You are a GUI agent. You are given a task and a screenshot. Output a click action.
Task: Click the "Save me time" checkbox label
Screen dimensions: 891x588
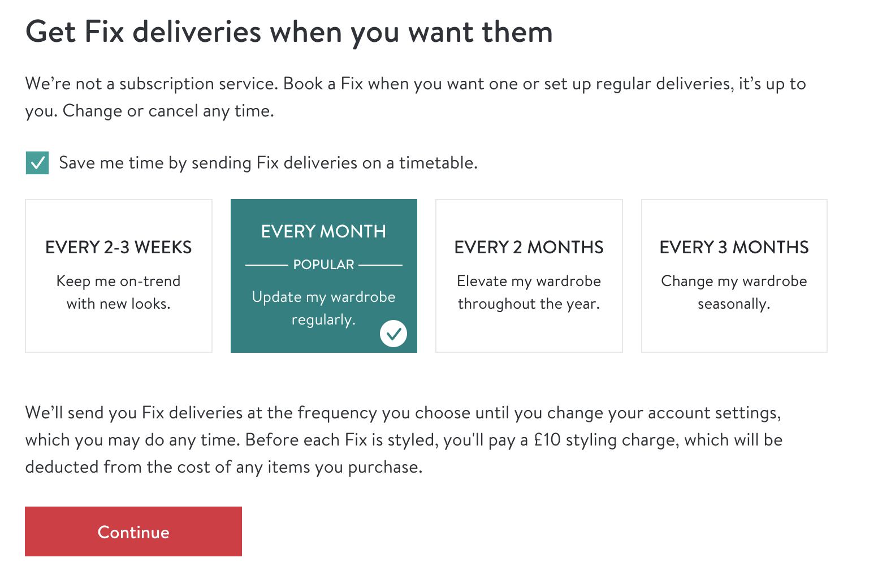pyautogui.click(x=268, y=163)
